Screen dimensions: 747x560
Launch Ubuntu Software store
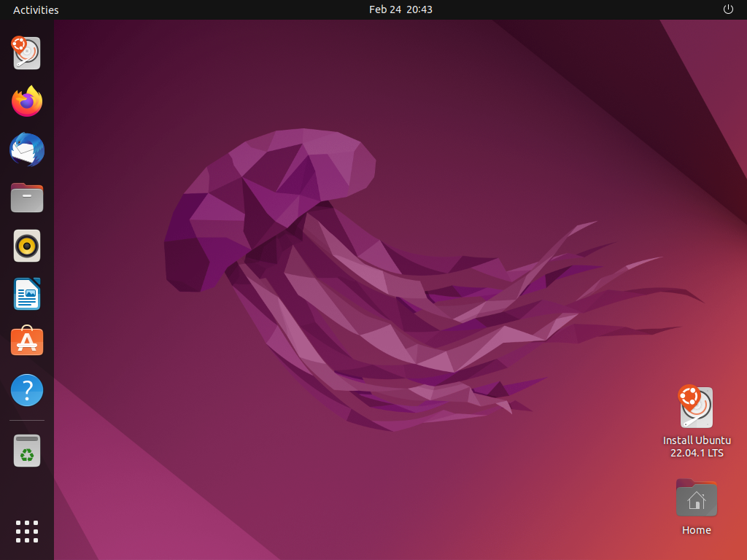[27, 342]
